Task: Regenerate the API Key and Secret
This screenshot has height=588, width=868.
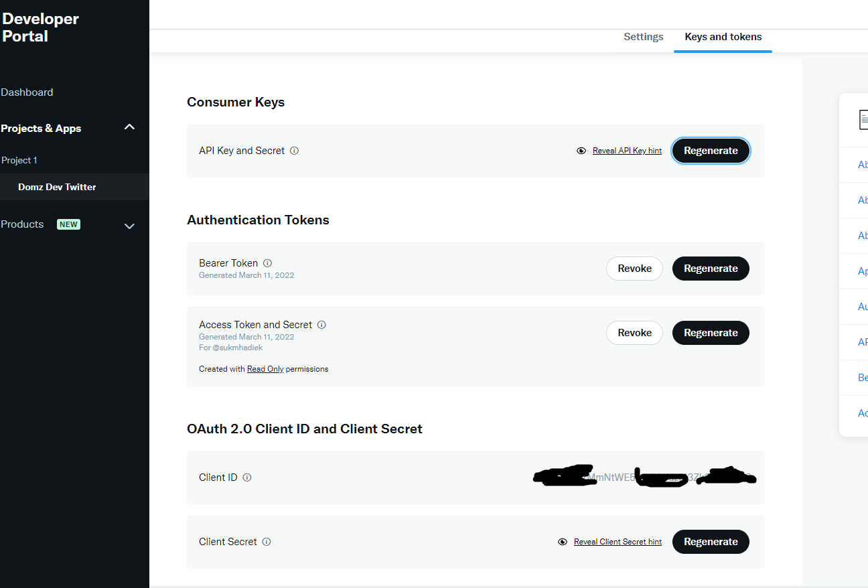Action: click(711, 151)
